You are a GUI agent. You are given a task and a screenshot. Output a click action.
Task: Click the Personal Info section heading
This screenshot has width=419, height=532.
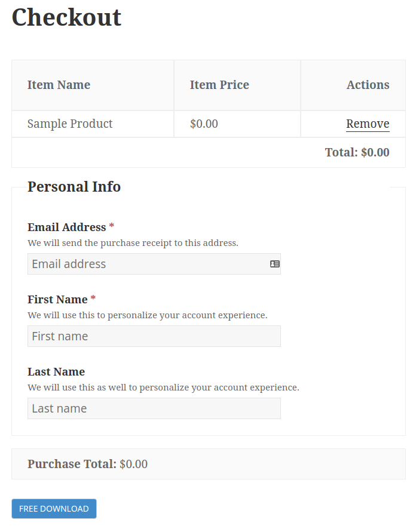74,186
